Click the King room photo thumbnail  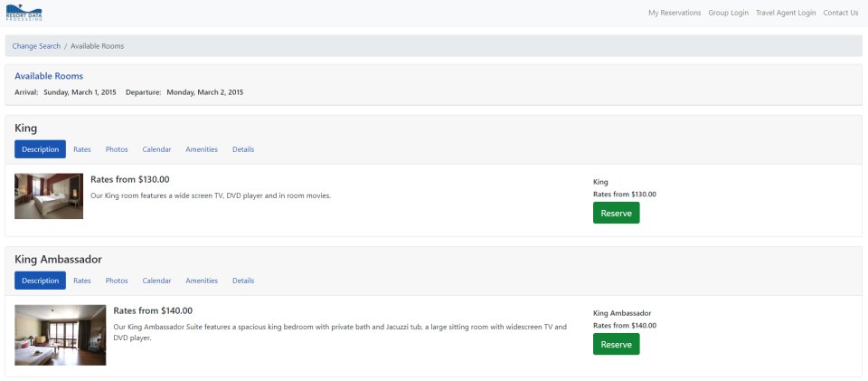coord(49,195)
